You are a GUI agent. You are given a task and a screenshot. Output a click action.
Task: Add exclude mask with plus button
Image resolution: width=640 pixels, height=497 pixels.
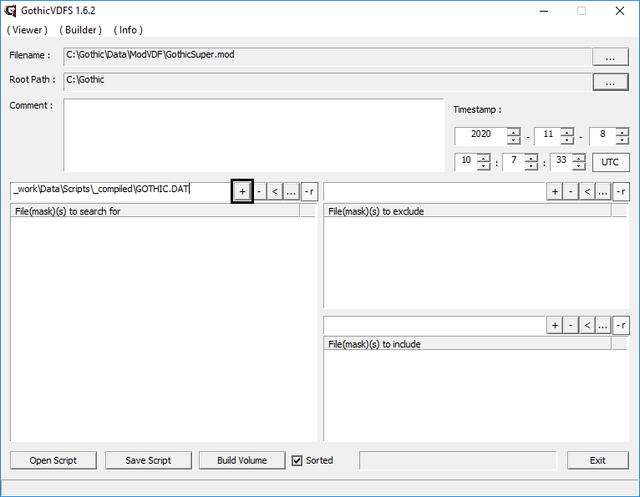pos(555,191)
